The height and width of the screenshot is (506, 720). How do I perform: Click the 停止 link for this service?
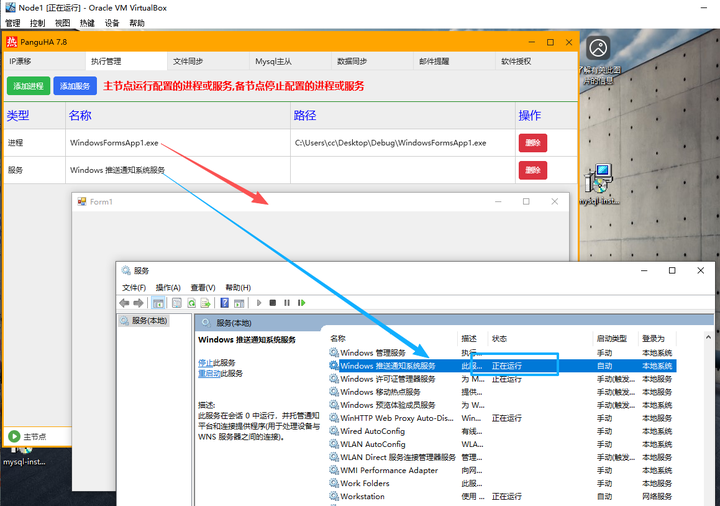click(205, 363)
